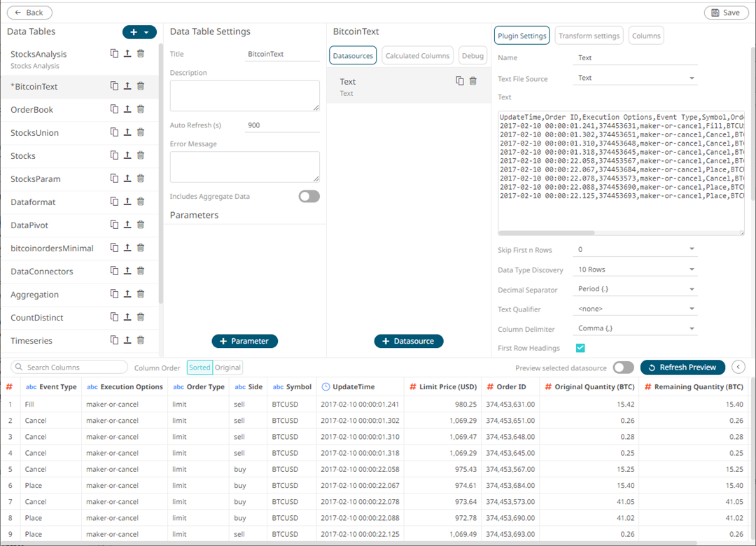Delete the OrderBook data table
The image size is (756, 546).
pos(140,109)
